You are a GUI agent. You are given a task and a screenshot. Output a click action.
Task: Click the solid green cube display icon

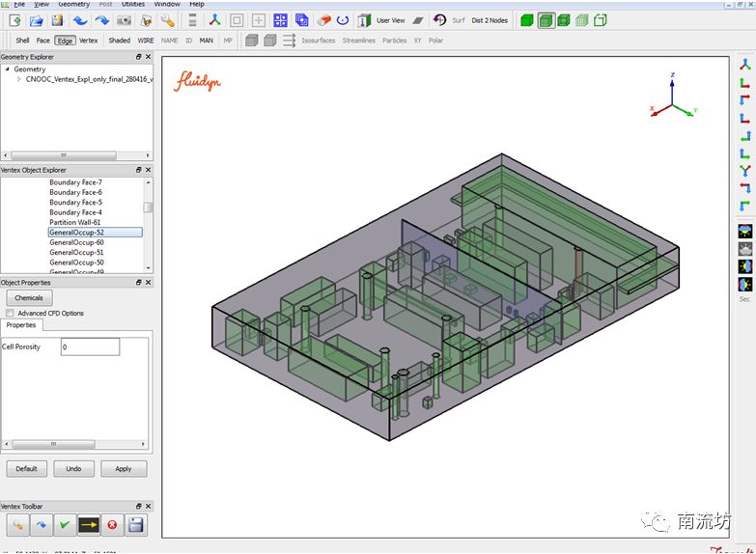coord(527,20)
